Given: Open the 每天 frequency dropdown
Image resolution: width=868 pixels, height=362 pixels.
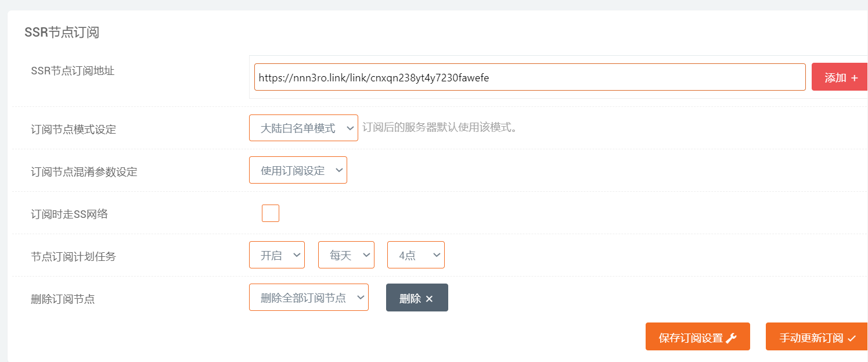Looking at the screenshot, I should point(346,255).
